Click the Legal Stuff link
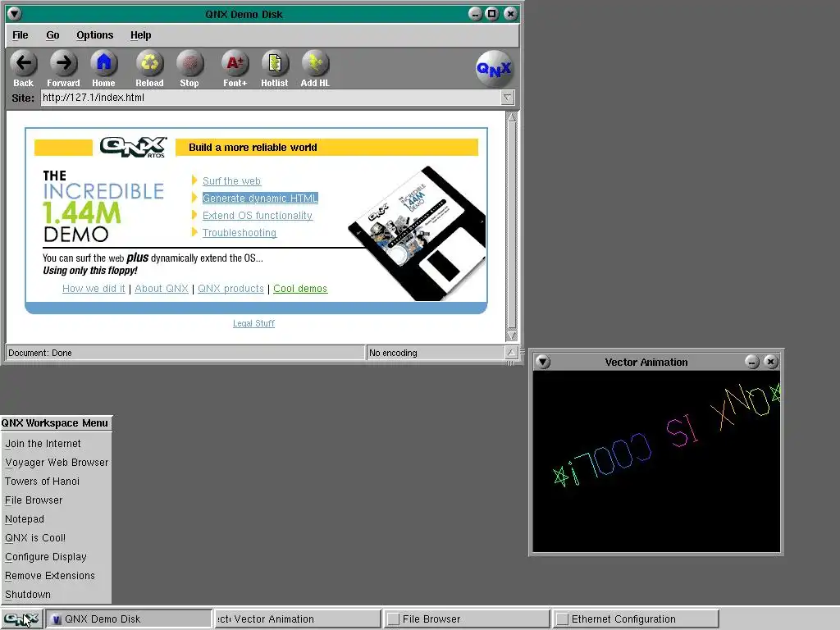 (x=254, y=323)
